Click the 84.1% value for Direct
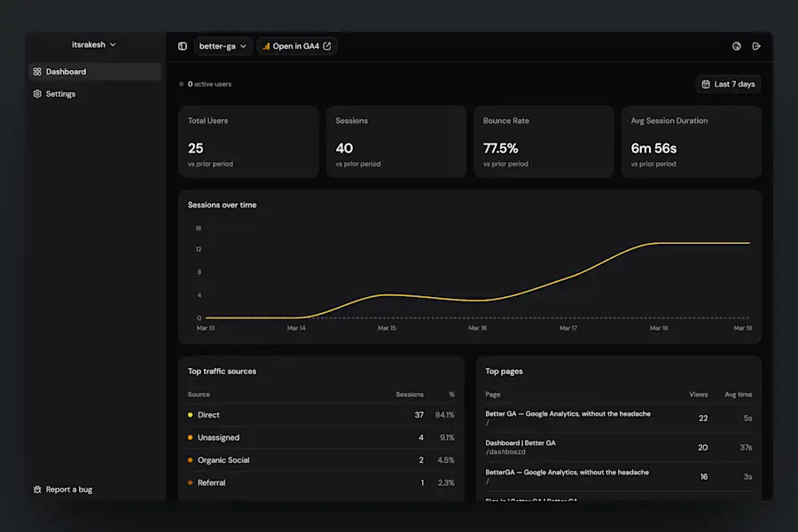 coord(445,416)
